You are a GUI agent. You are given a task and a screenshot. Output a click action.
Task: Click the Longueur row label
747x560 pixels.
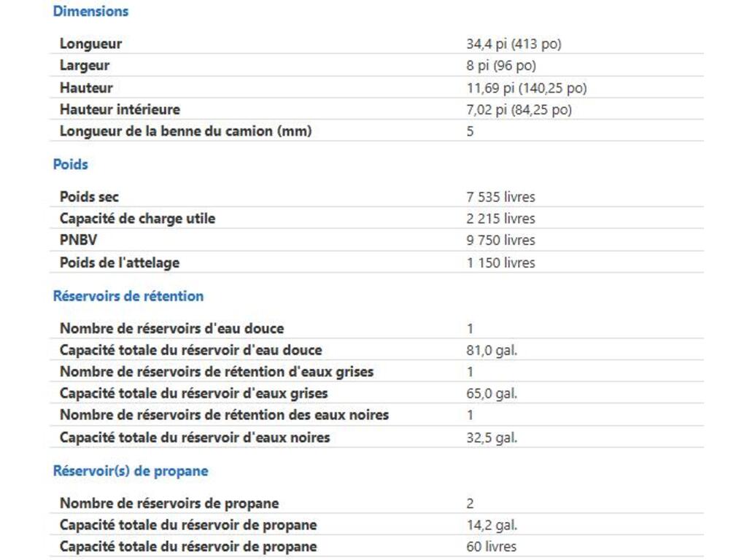click(90, 44)
